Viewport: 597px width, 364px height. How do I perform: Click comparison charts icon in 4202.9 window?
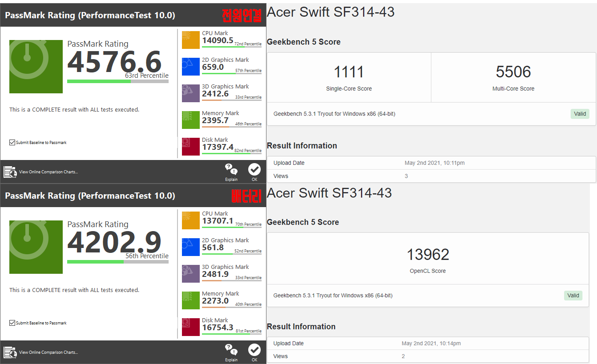(x=10, y=352)
